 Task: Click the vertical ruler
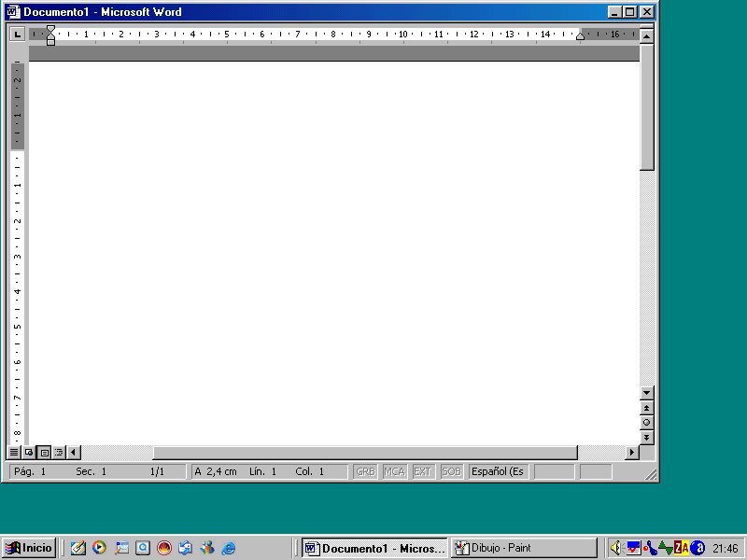click(x=17, y=252)
